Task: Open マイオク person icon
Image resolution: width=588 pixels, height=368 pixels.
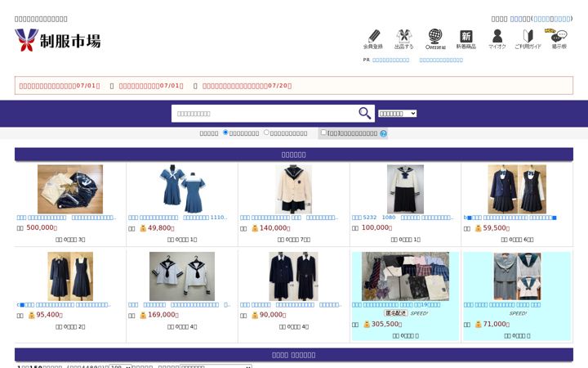Action: coord(497,39)
